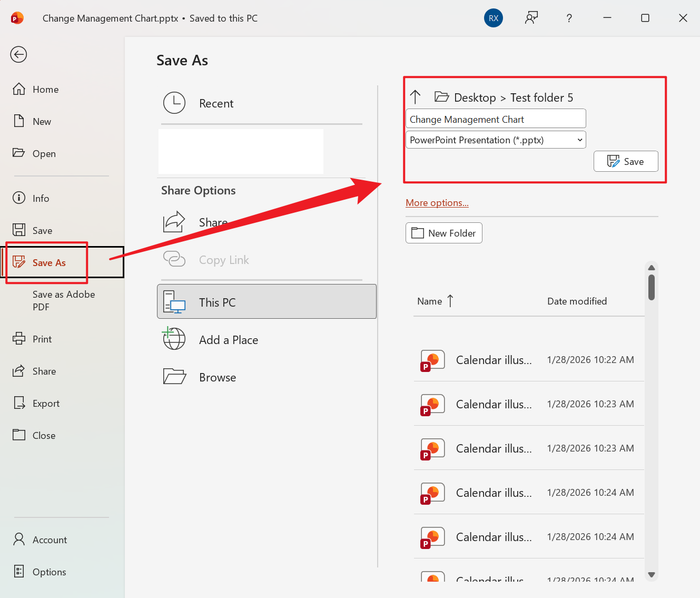Create a New Folder
This screenshot has height=598, width=700.
[443, 233]
